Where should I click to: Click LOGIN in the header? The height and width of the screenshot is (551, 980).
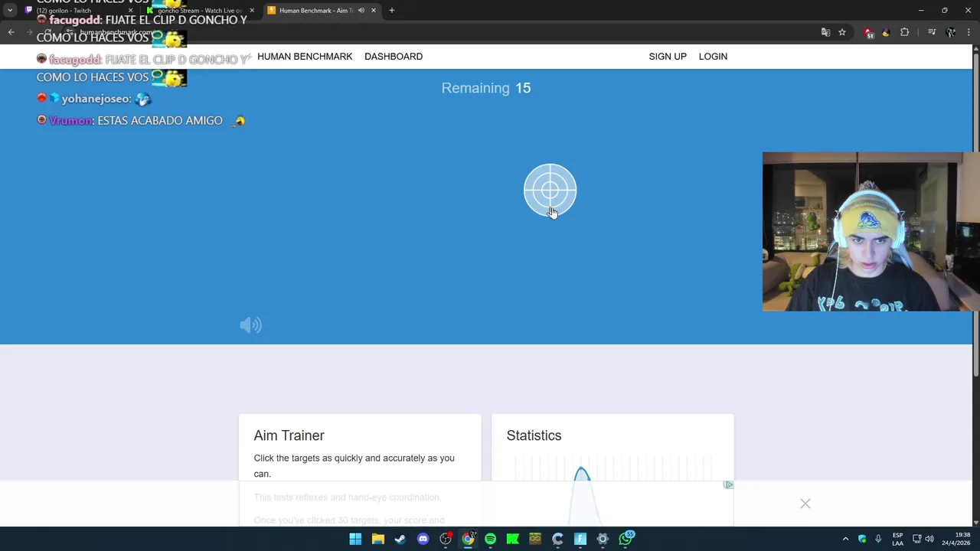point(713,57)
